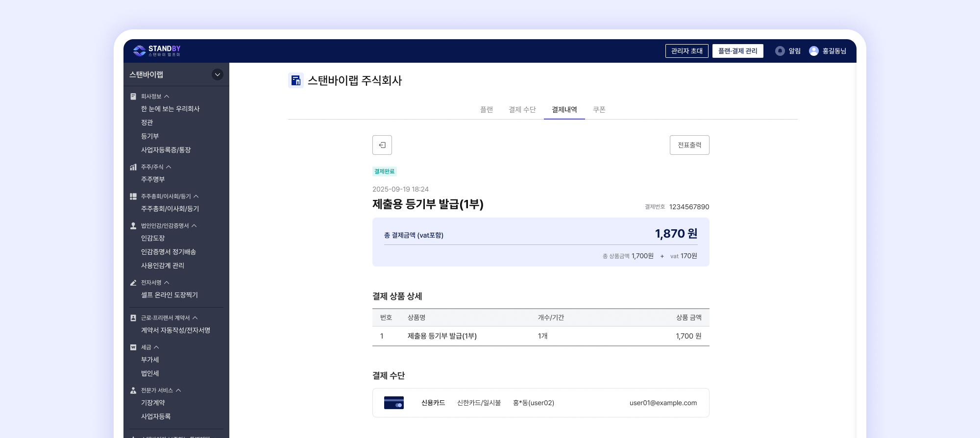Click the notification bell icon
This screenshot has height=438, width=980.
coord(780,51)
